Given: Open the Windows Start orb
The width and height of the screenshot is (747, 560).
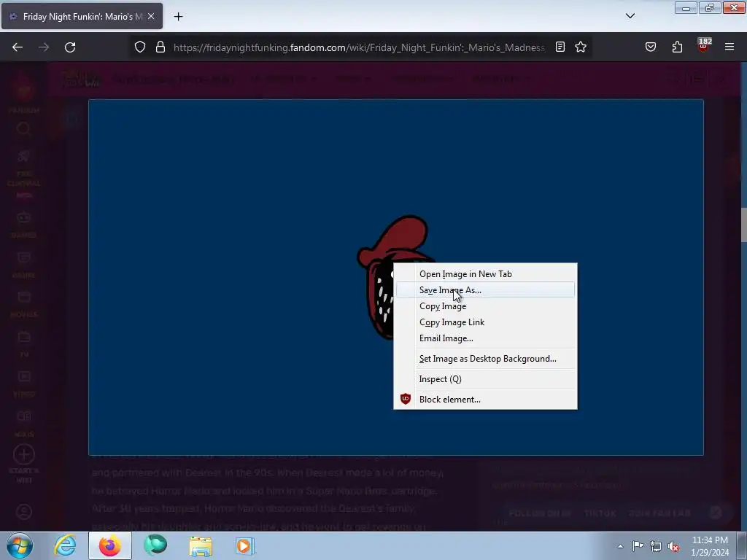Looking at the screenshot, I should pyautogui.click(x=20, y=545).
